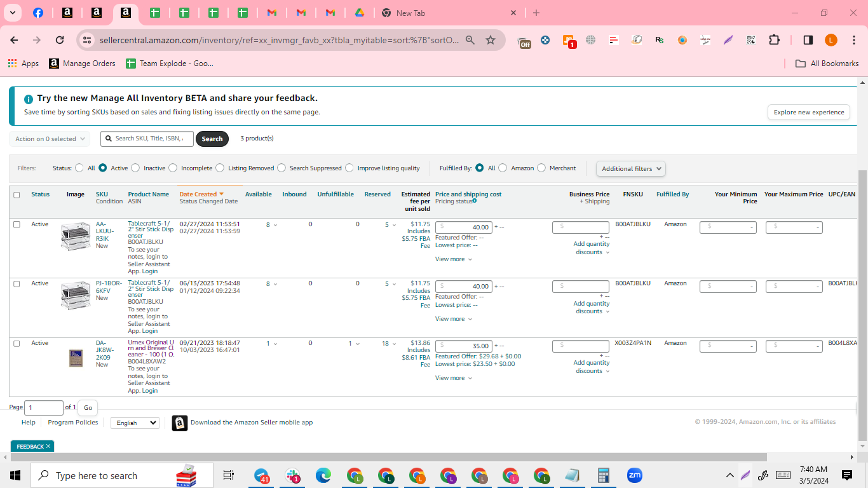Screen dimensions: 868x488
Task: Choose Merchant under Fulfilled By
Action: (x=541, y=168)
